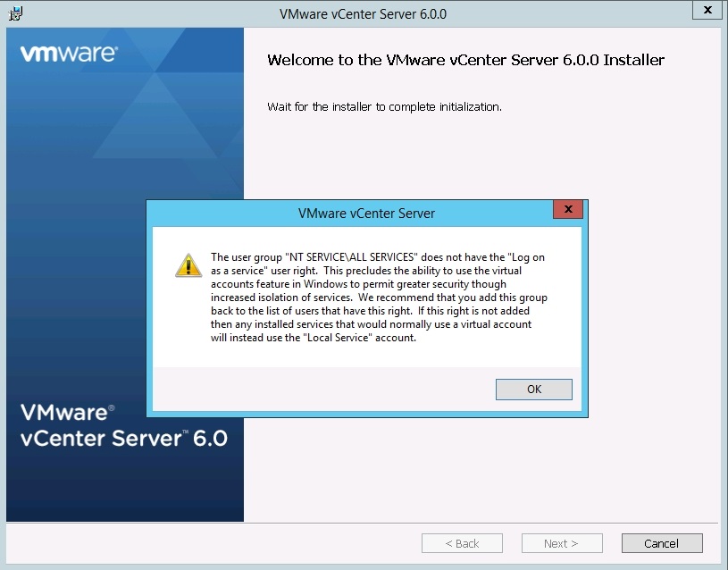This screenshot has width=728, height=570.
Task: Click the 'Wait for the installer' initialization text
Action: [384, 107]
